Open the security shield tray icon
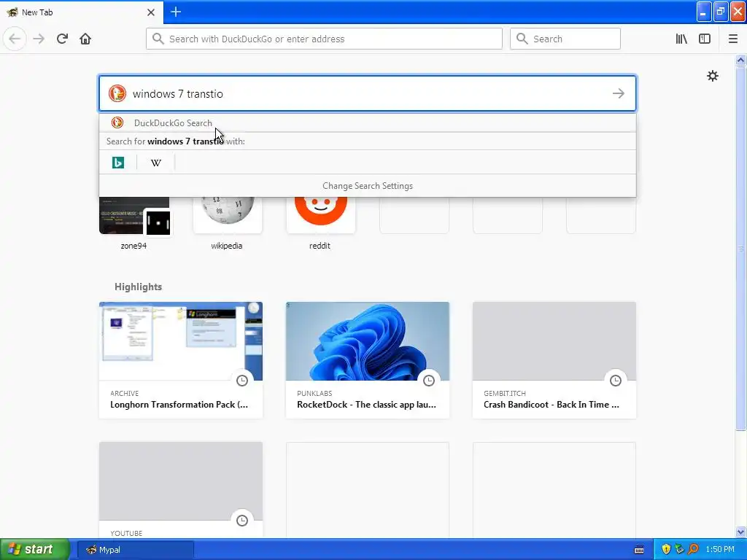This screenshot has height=560, width=747. point(666,550)
